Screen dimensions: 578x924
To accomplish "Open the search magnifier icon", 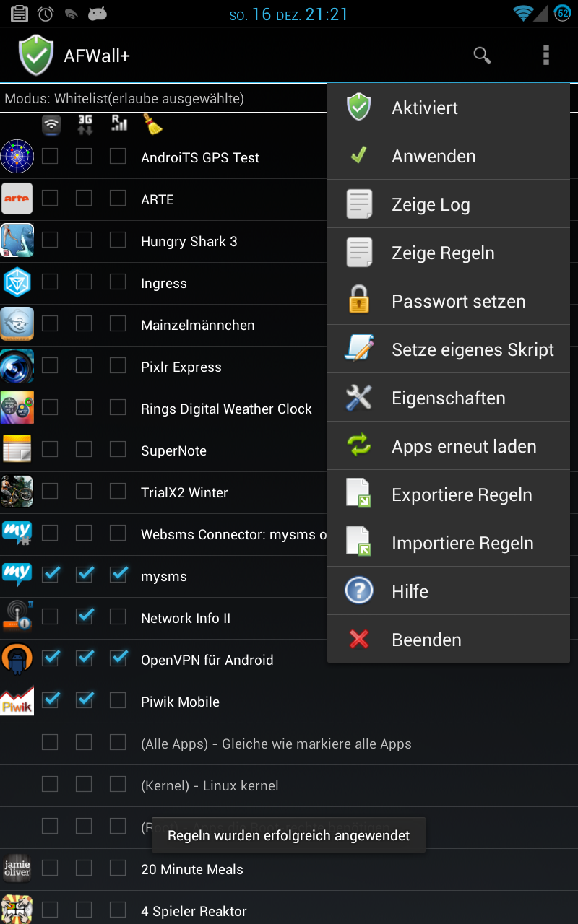I will tap(482, 55).
